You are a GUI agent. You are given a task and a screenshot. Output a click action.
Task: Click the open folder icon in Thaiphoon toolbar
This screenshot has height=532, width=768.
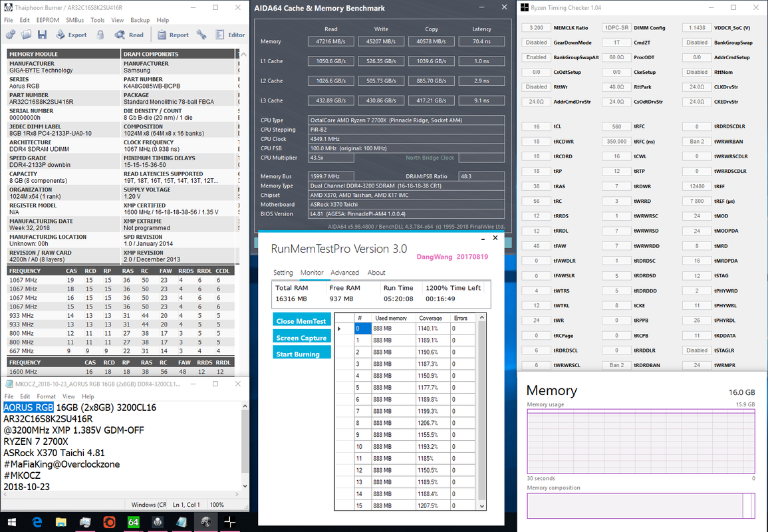27,35
